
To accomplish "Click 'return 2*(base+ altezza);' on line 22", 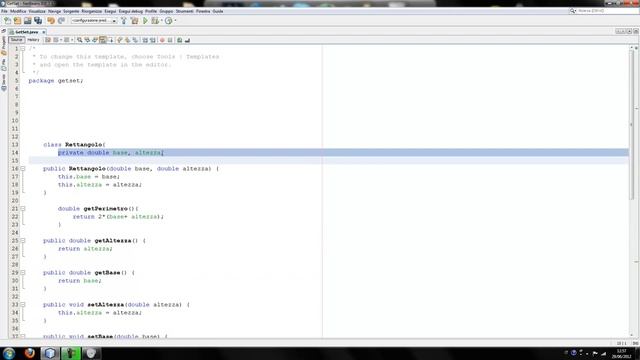I will [x=118, y=217].
